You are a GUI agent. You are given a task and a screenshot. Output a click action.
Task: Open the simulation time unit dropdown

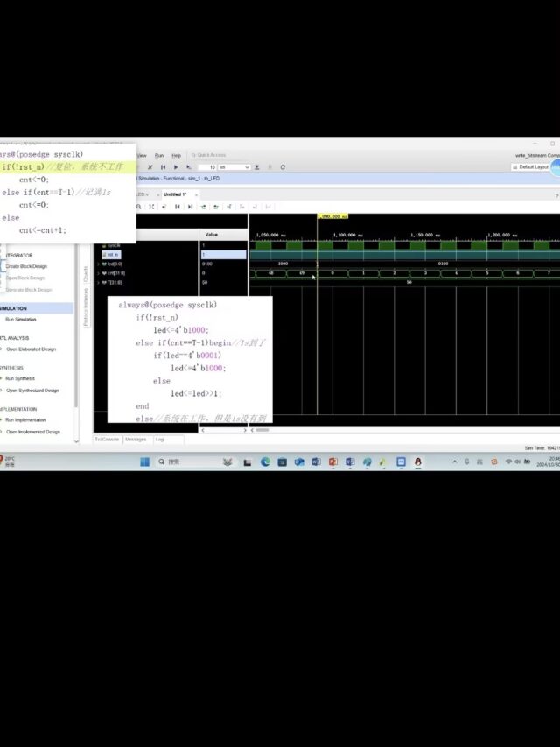point(235,166)
